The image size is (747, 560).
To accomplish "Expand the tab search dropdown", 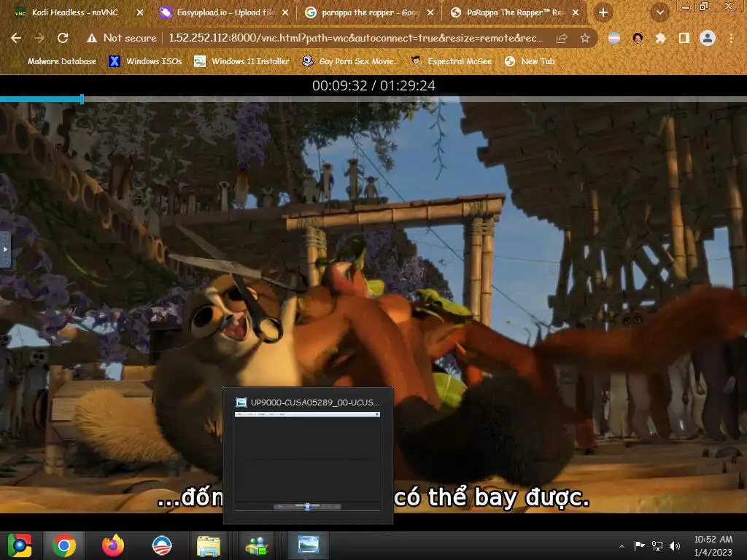I will click(659, 13).
